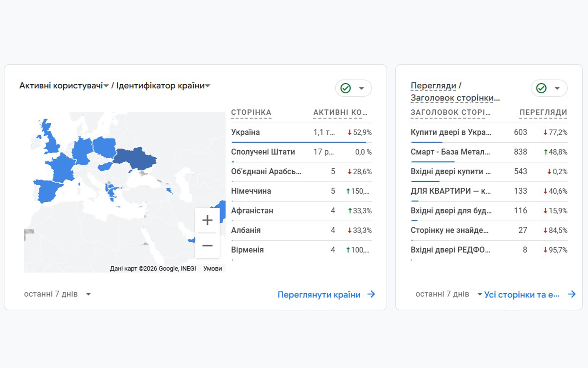
Task: Click the green checkmark on page views card
Action: (x=541, y=88)
